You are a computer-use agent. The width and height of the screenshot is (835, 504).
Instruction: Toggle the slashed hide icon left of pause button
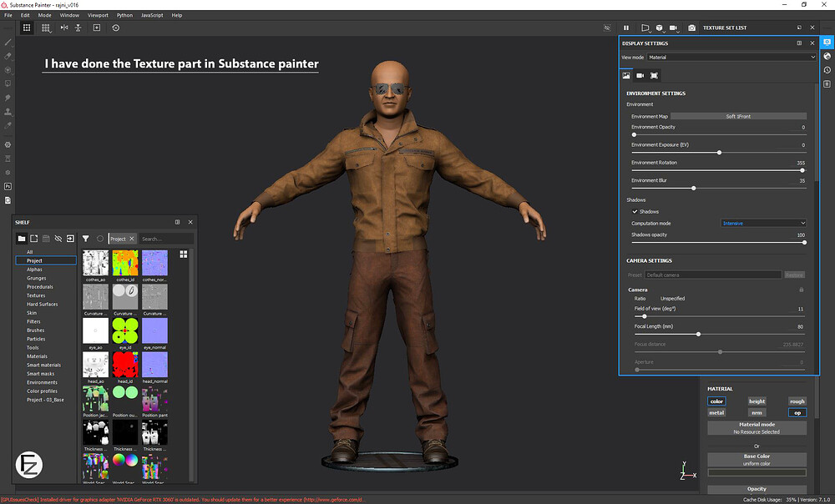tap(607, 28)
